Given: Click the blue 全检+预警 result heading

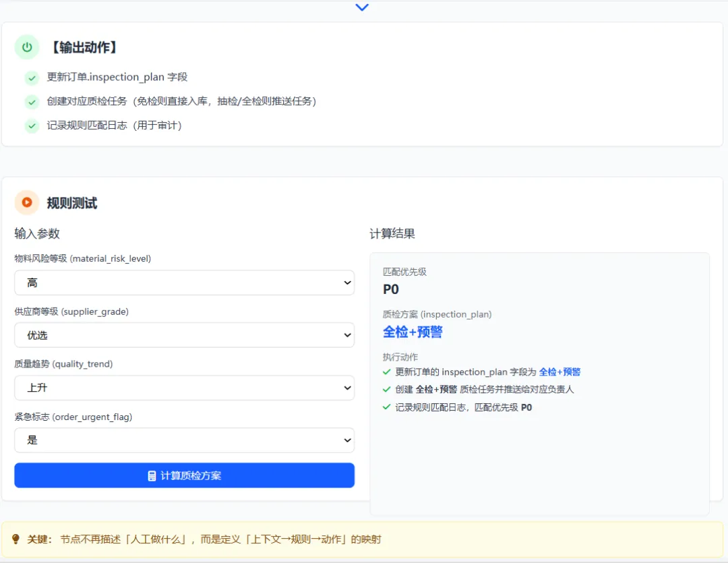Looking at the screenshot, I should 413,332.
